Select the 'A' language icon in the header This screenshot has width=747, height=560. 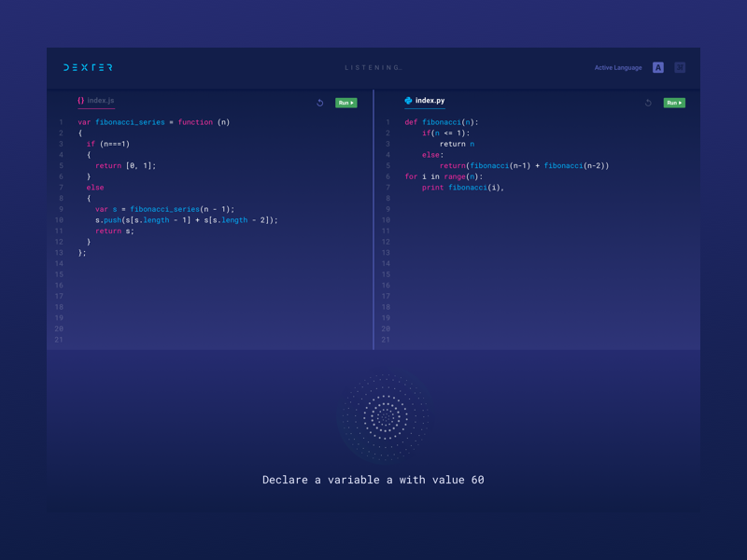click(659, 67)
